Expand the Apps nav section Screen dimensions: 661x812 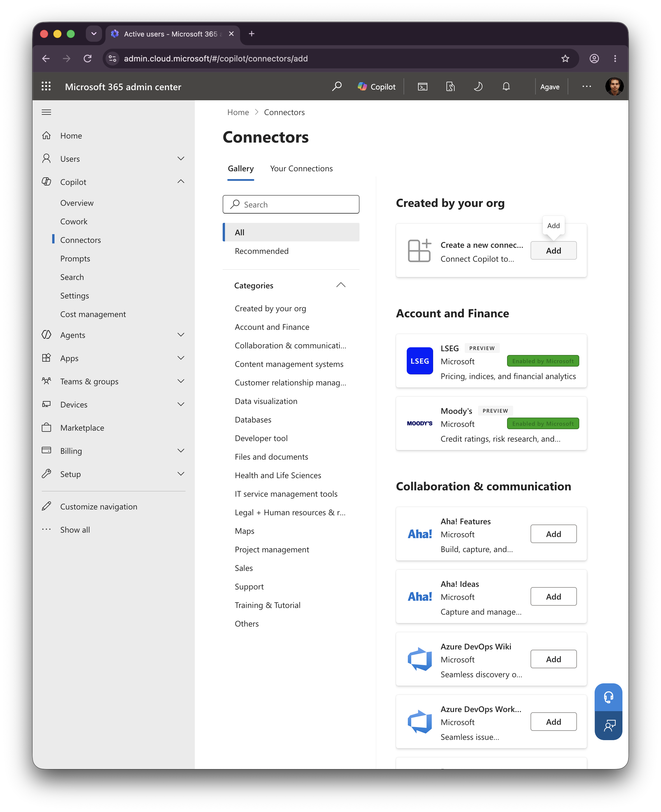[x=181, y=358]
